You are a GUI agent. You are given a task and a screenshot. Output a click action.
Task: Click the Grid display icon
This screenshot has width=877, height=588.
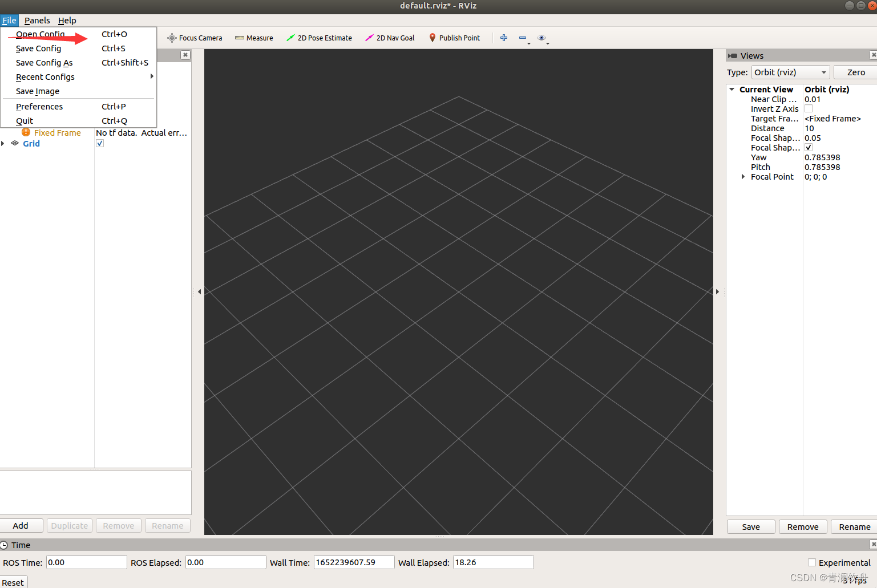coord(15,143)
